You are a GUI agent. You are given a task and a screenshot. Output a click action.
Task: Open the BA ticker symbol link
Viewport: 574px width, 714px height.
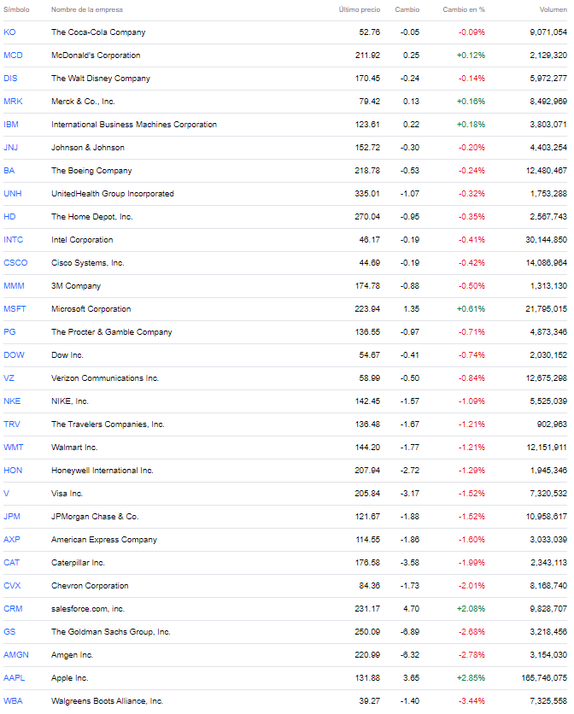[9, 171]
